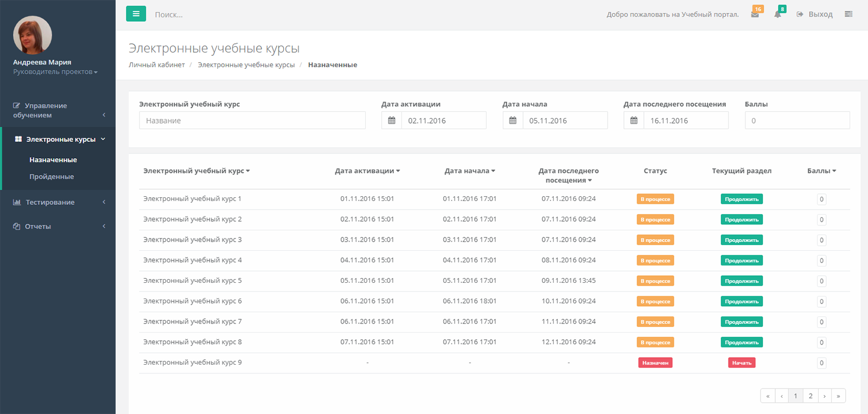868x414 pixels.
Task: Click the Назначен status of курс 9
Action: pyautogui.click(x=655, y=363)
